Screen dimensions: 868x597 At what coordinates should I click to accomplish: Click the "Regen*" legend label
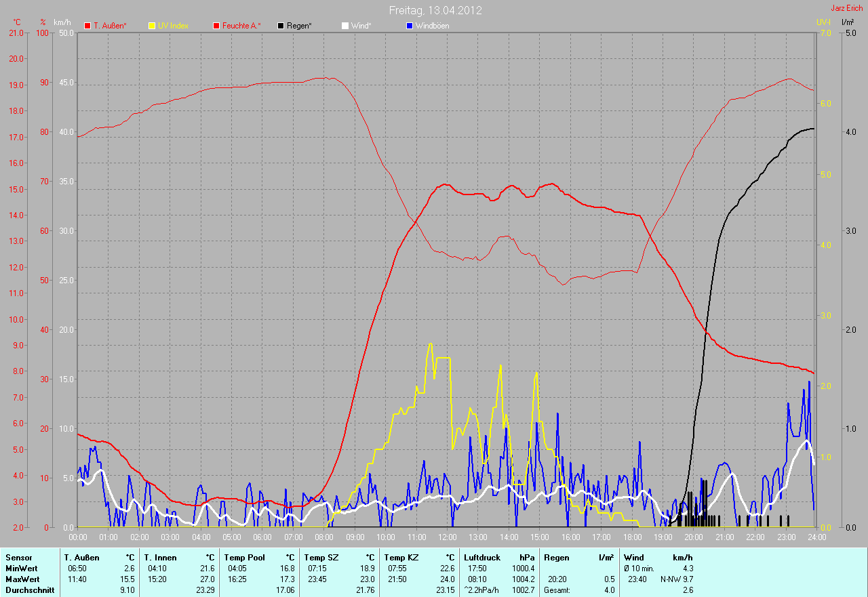(299, 26)
